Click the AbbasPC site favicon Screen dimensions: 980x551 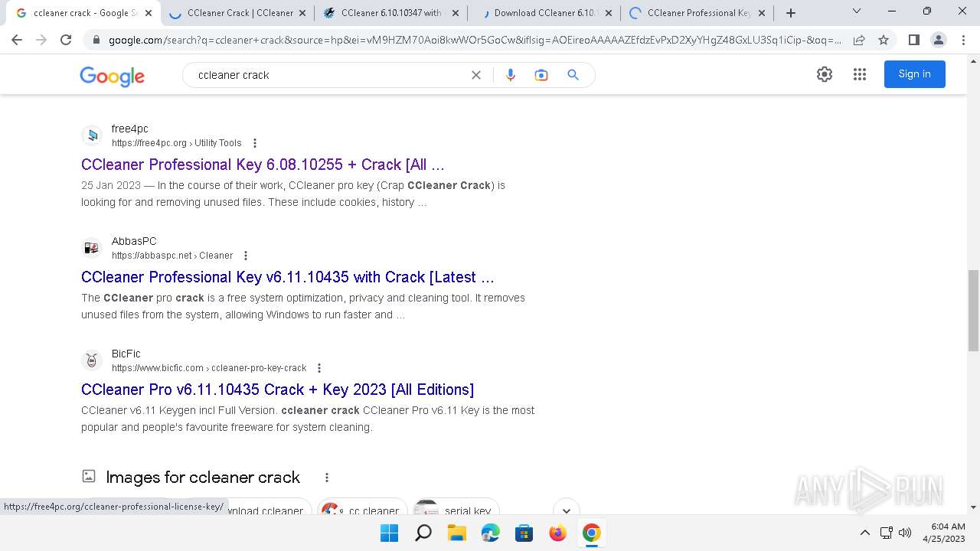click(92, 248)
